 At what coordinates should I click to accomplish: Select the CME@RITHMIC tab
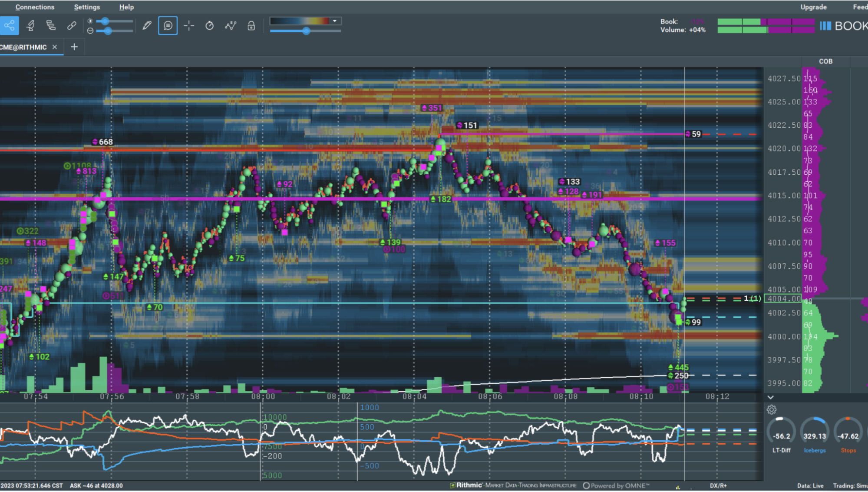[x=23, y=47]
